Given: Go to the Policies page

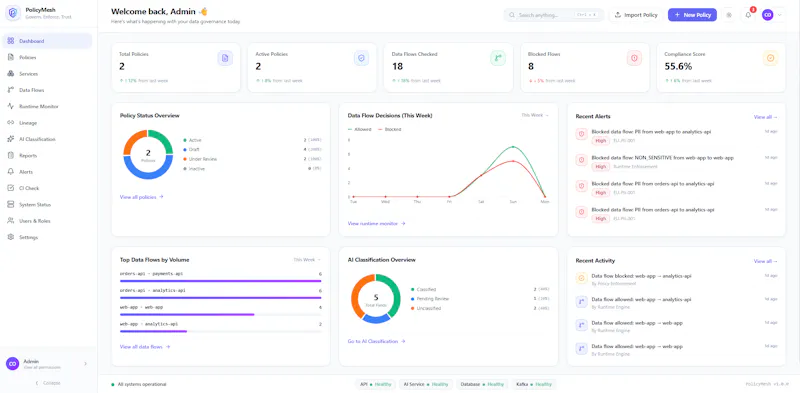Looking at the screenshot, I should point(47,57).
